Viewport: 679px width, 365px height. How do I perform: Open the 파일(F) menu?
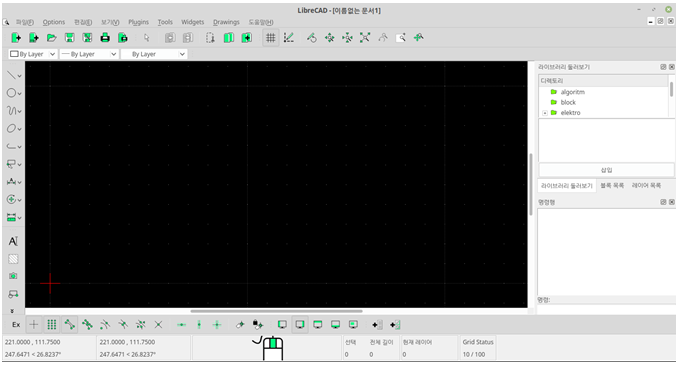coord(25,22)
